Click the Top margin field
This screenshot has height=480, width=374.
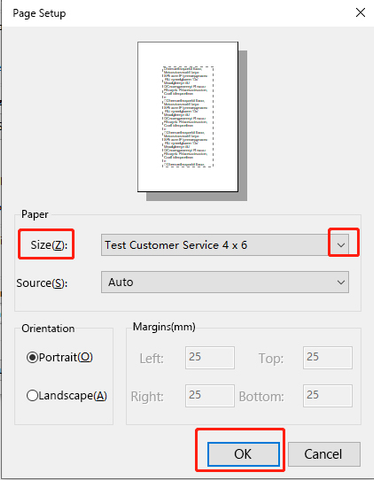pos(328,357)
